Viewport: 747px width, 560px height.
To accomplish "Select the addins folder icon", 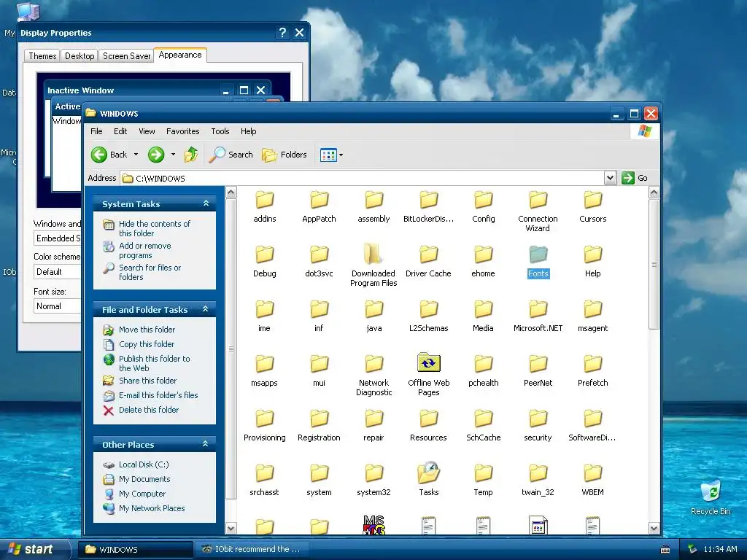I will tap(264, 200).
